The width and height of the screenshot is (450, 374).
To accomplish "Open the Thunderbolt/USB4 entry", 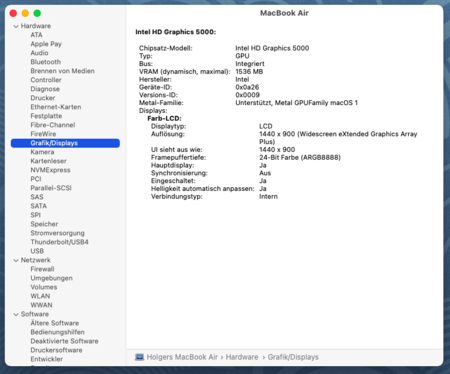I will 59,242.
